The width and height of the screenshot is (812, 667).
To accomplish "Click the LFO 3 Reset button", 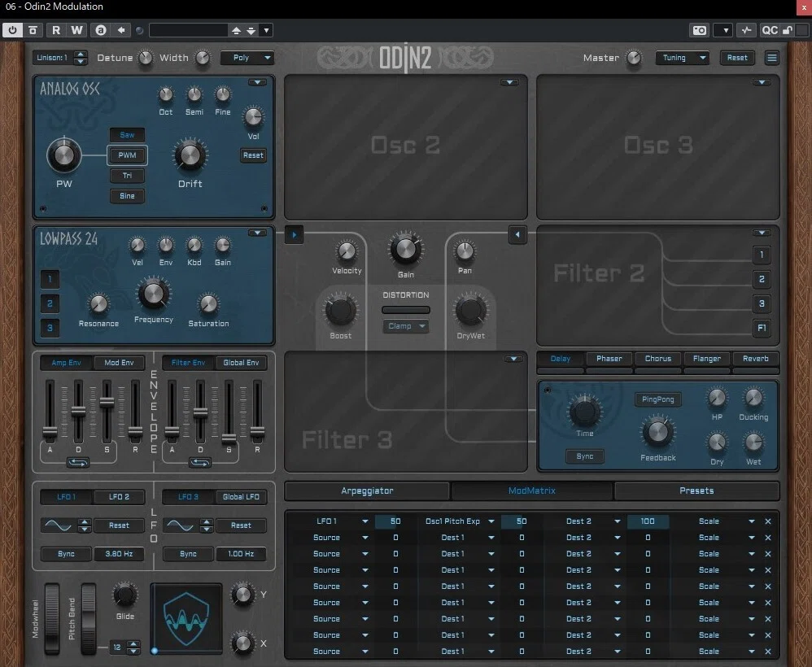I will pyautogui.click(x=241, y=525).
